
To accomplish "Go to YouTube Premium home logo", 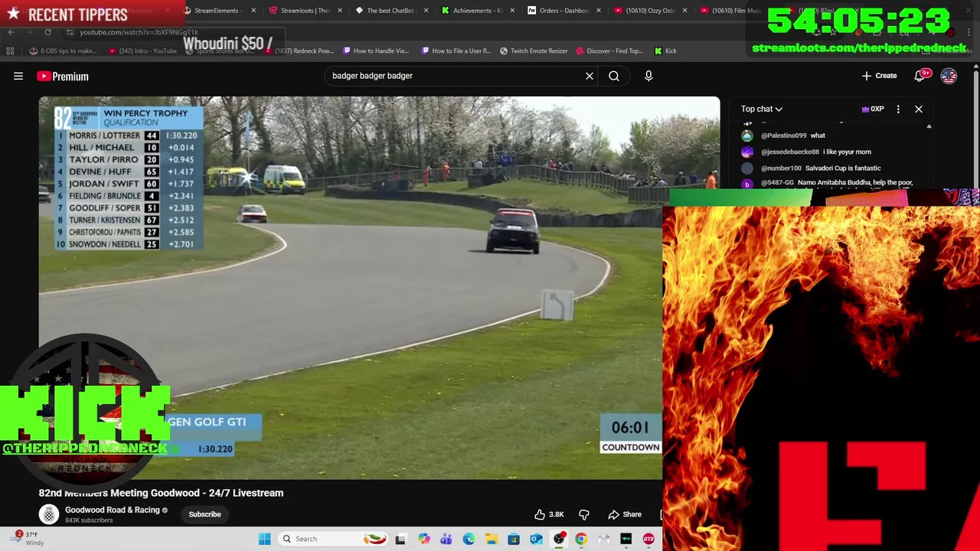I will point(63,76).
